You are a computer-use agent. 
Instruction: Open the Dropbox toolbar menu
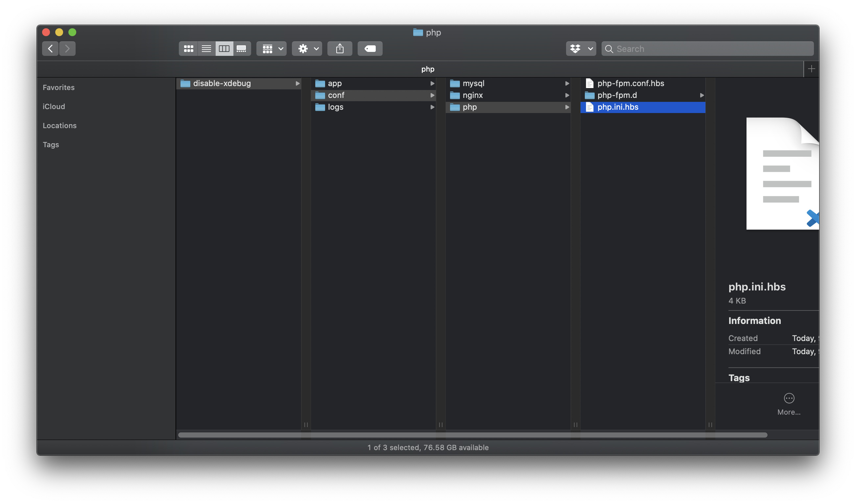tap(581, 49)
